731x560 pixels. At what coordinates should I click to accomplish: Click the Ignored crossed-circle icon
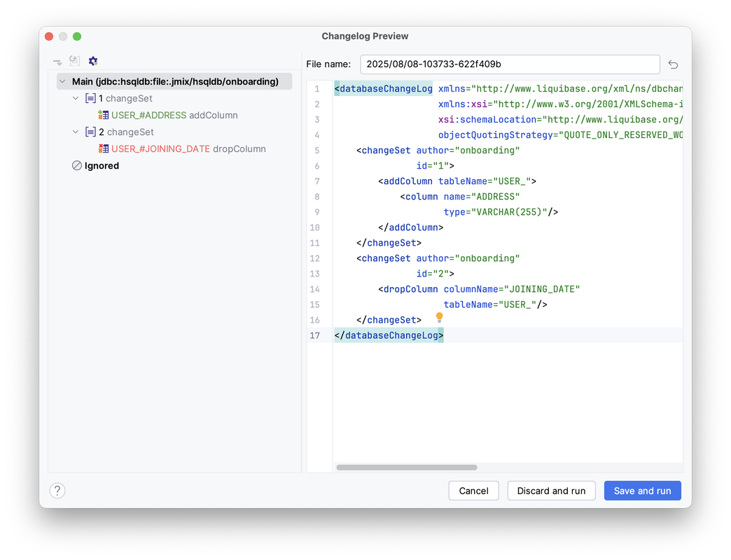tap(77, 165)
